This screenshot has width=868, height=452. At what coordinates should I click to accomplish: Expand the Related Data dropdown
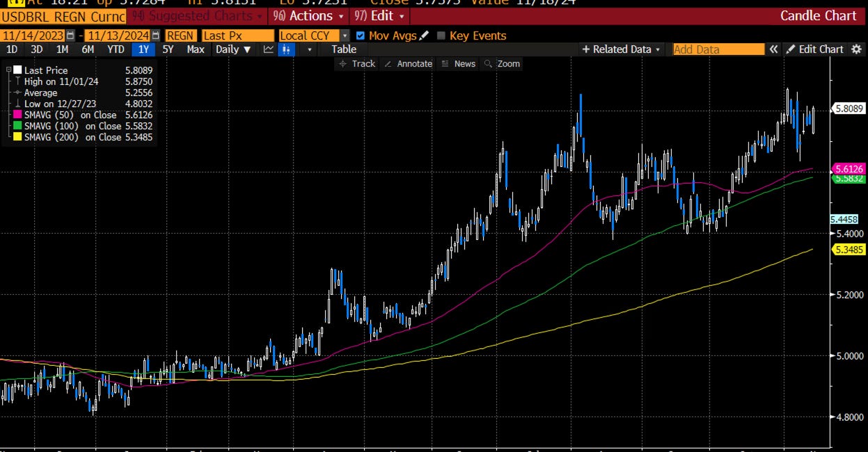click(622, 49)
